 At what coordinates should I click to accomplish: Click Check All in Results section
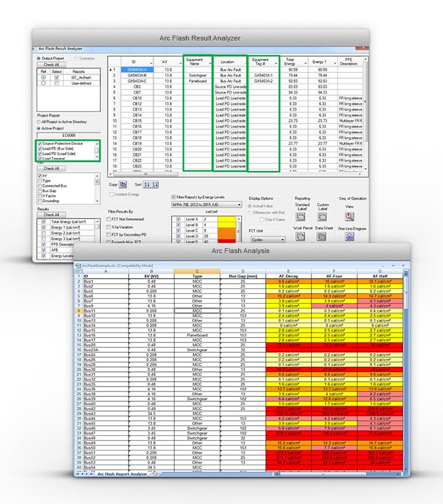51,215
